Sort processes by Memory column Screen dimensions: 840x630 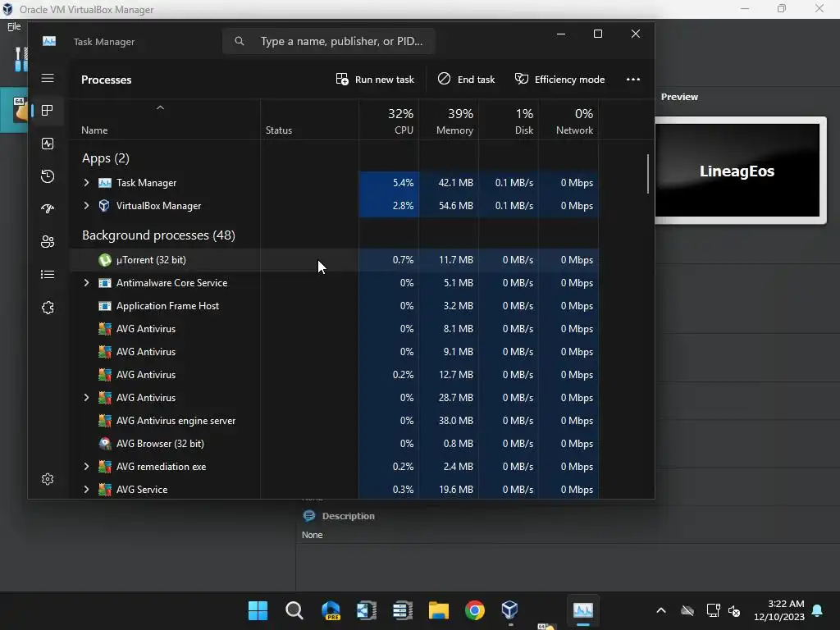click(449, 121)
